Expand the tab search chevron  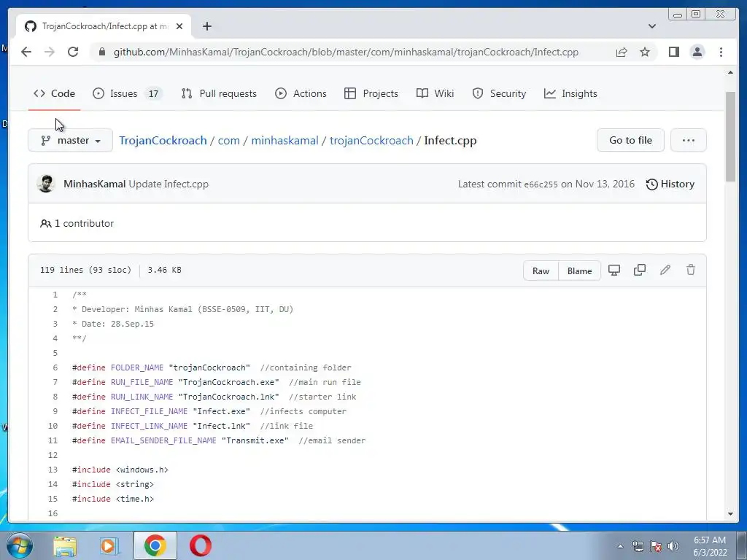tap(651, 26)
